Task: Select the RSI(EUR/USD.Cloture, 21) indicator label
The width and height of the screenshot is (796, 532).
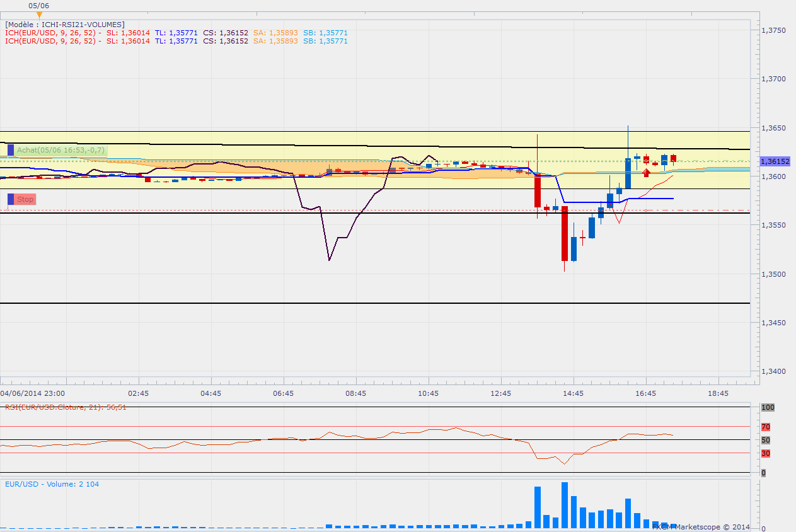Action: tap(66, 407)
